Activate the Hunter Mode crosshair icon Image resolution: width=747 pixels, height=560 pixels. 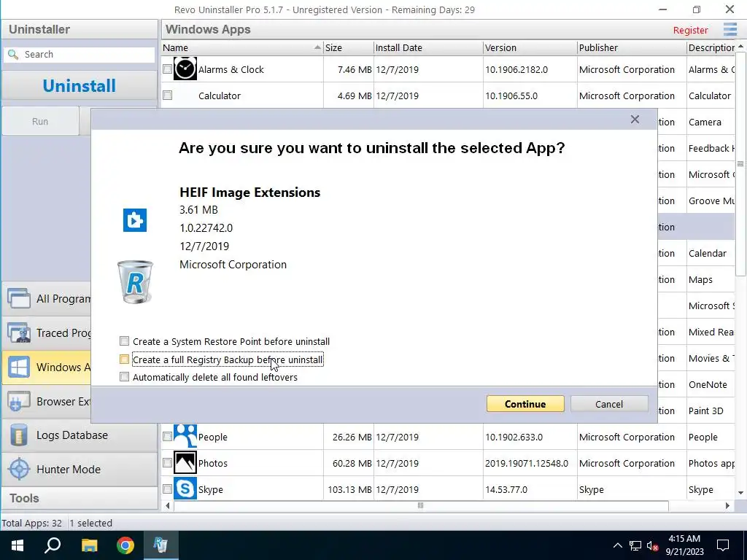point(19,470)
